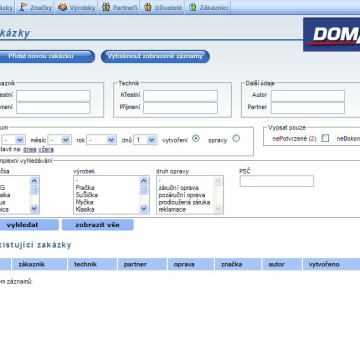The image size is (360, 360).
Task: Click the zákazník column header
Action: pyautogui.click(x=39, y=264)
